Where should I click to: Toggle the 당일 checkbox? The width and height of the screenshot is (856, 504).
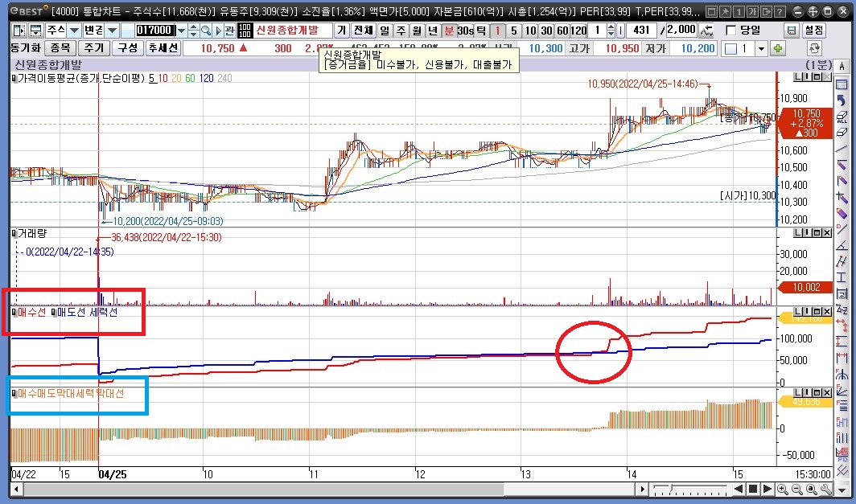(x=730, y=30)
